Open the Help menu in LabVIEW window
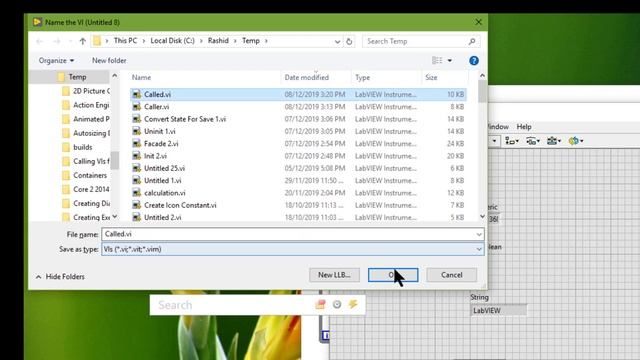Viewport: 640px width, 360px height. (x=524, y=127)
